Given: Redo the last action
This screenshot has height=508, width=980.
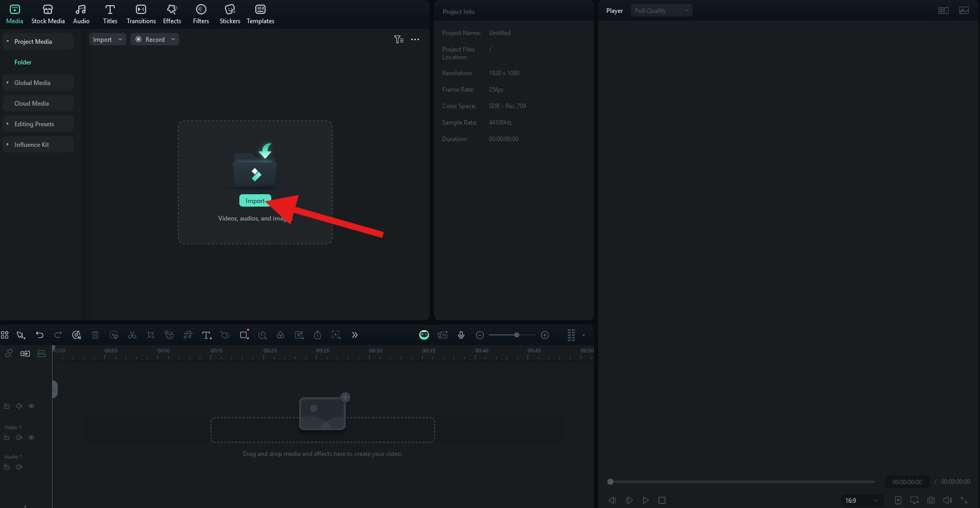Looking at the screenshot, I should [58, 335].
